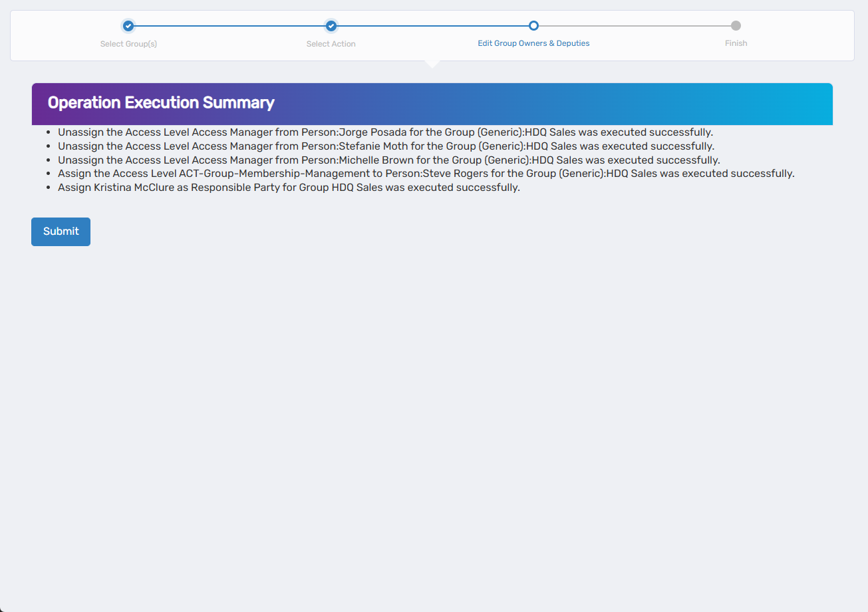Click the progress line before Edit Group Owners step
Viewport: 868px width, 612px height.
click(x=432, y=26)
